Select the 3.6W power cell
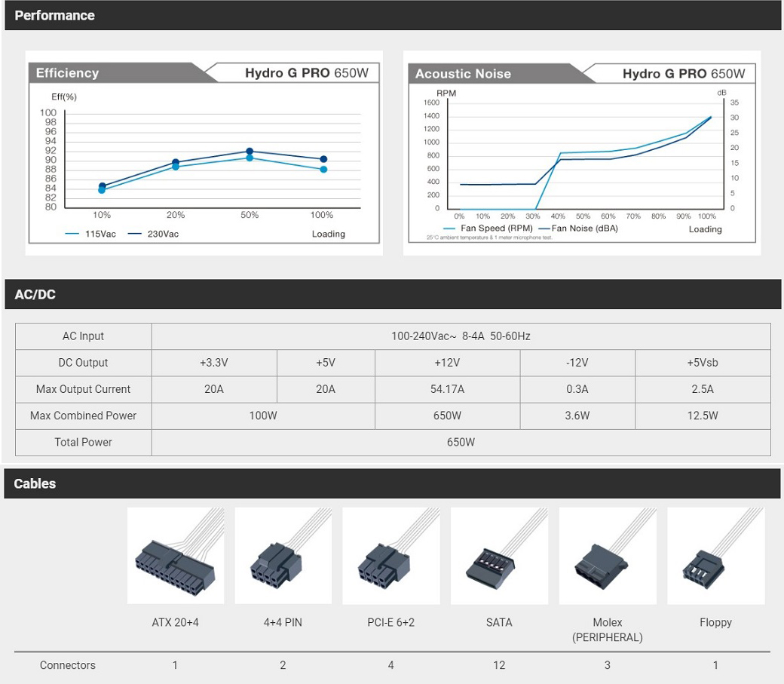784x684 pixels. click(577, 416)
